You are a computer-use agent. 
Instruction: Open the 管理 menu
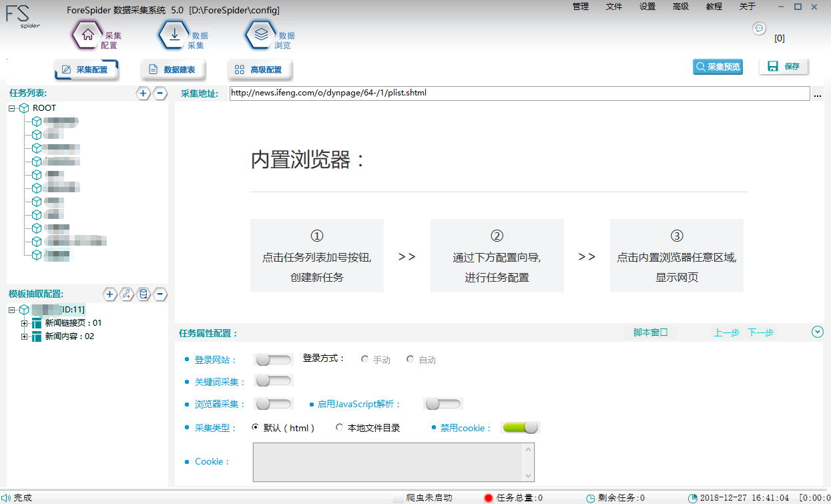click(x=581, y=7)
